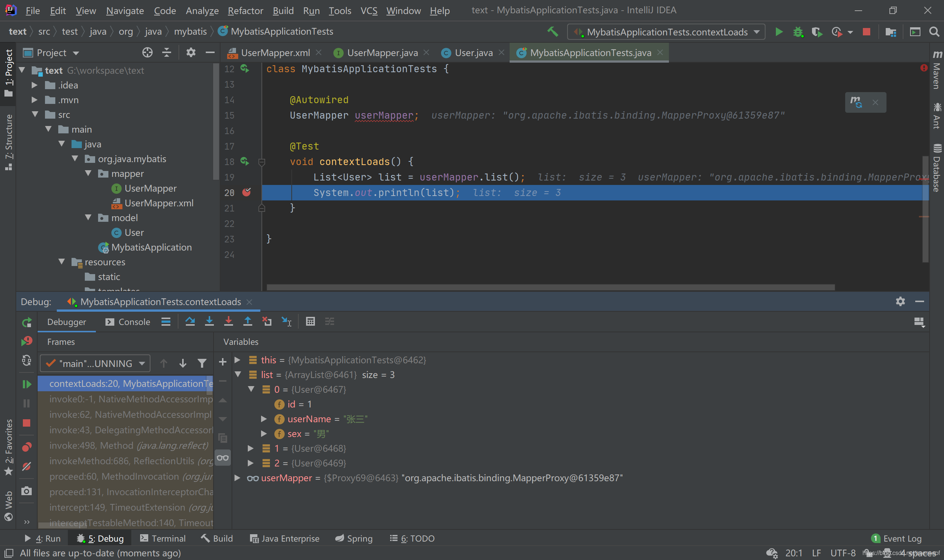Start debugging with the bug icon
This screenshot has height=560, width=944.
tap(798, 32)
